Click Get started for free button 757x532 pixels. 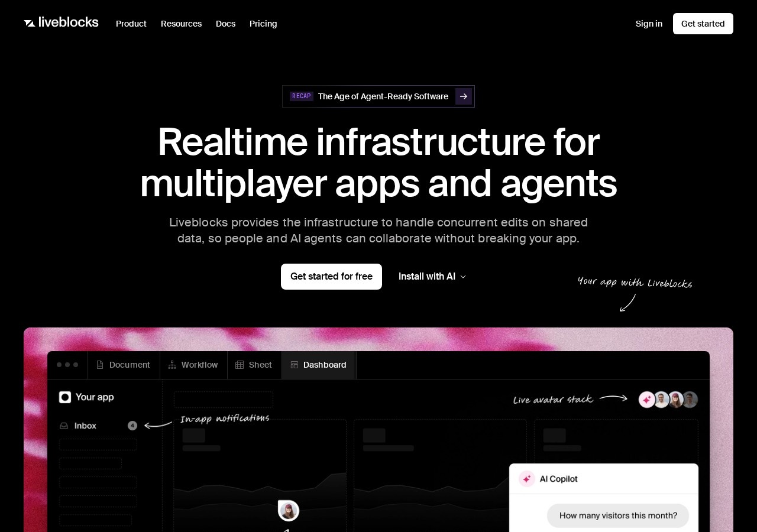(x=331, y=277)
